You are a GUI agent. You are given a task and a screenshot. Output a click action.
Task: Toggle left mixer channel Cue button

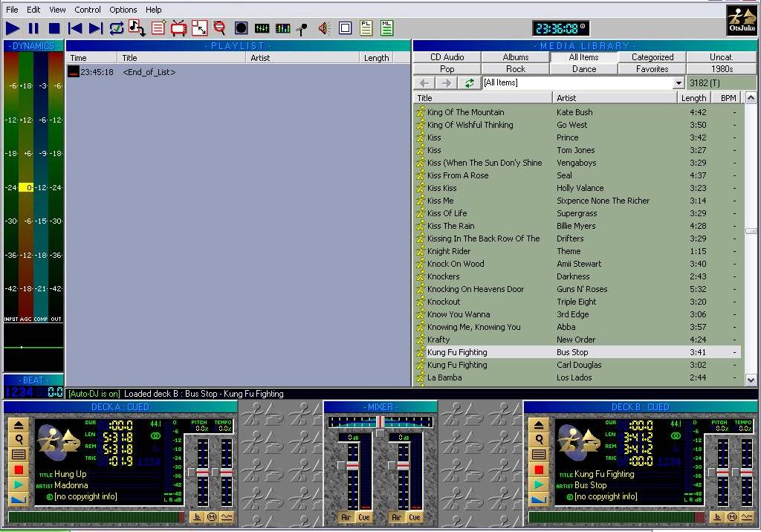pos(364,517)
